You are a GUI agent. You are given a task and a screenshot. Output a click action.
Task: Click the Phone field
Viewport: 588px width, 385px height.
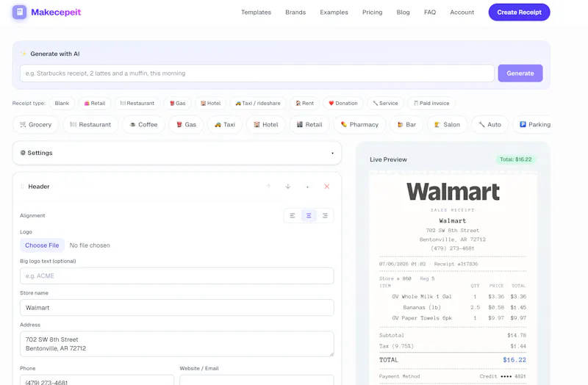pos(97,380)
